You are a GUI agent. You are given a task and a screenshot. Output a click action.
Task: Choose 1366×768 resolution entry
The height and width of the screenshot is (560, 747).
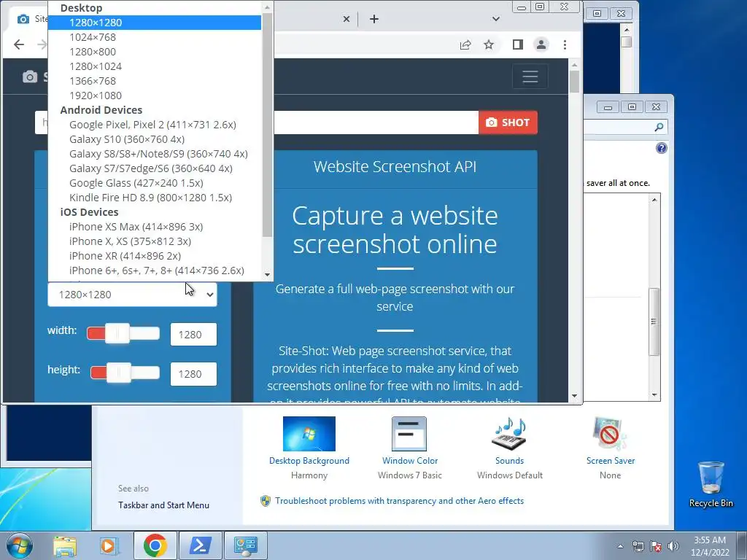pos(155,81)
